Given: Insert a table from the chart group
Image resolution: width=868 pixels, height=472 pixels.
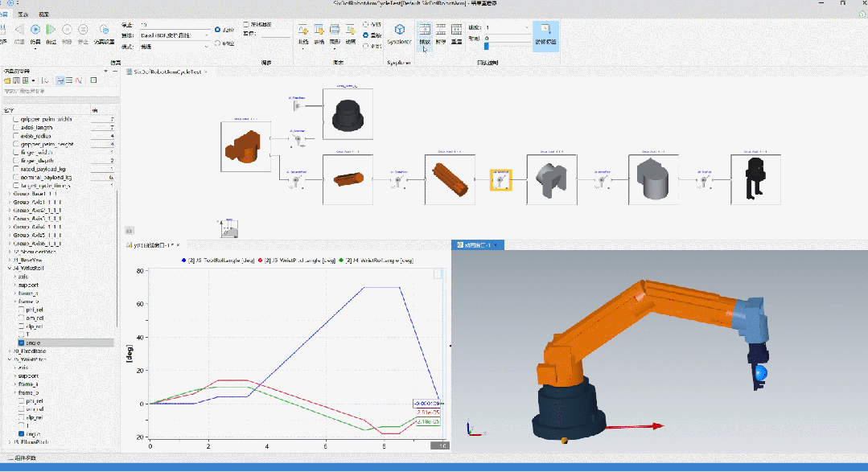Looking at the screenshot, I should (x=319, y=29).
